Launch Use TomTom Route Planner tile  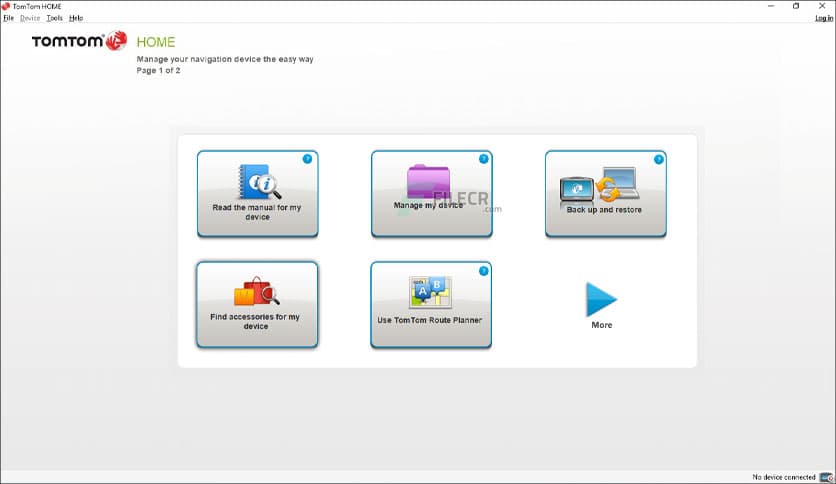(x=431, y=304)
